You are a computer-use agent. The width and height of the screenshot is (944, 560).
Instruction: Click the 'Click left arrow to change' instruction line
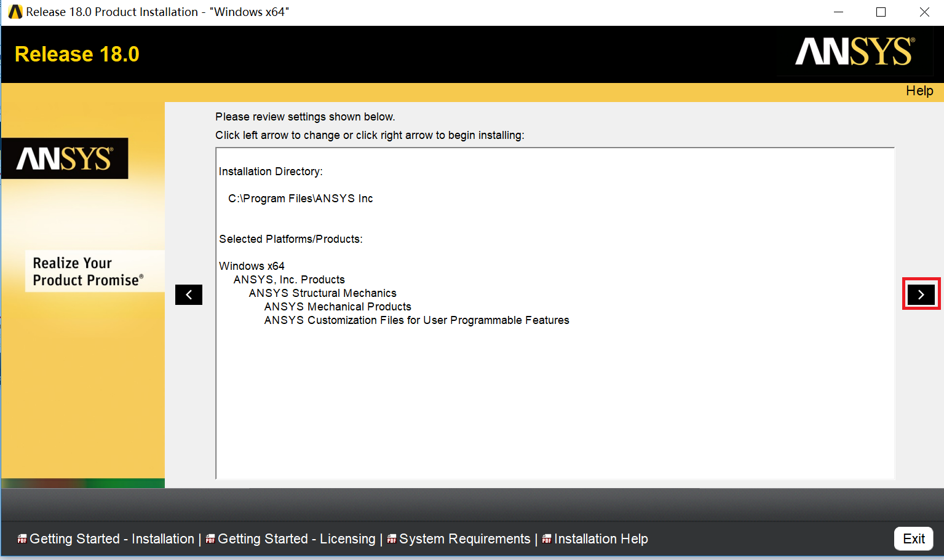click(x=370, y=135)
